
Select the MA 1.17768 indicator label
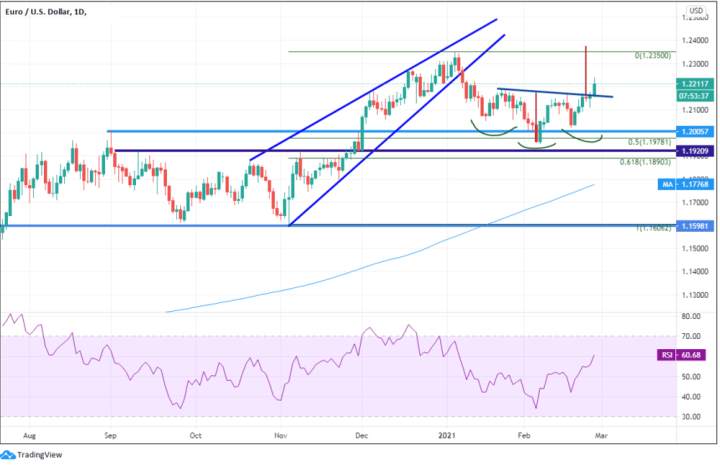pos(686,185)
